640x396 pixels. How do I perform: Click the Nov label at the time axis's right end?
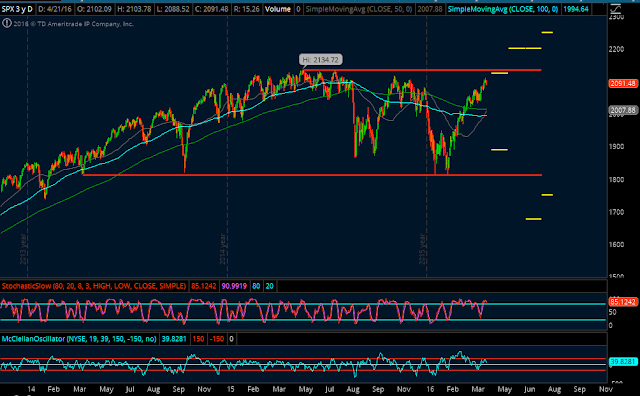pyautogui.click(x=606, y=389)
